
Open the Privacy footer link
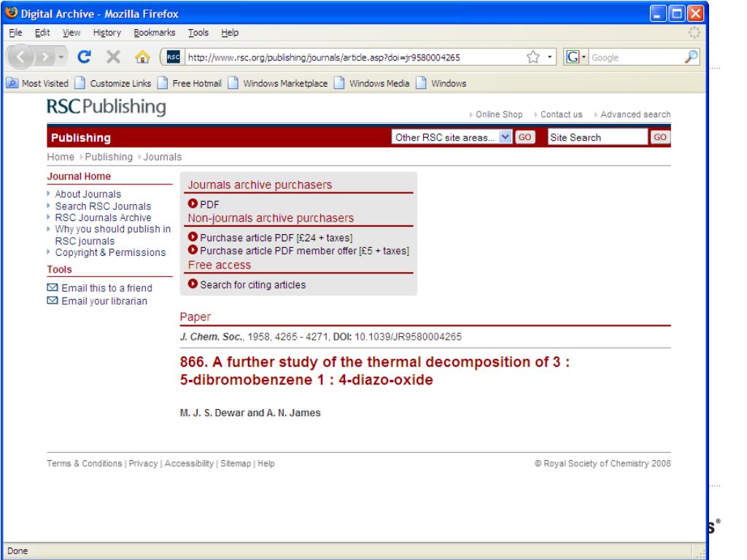[x=143, y=463]
